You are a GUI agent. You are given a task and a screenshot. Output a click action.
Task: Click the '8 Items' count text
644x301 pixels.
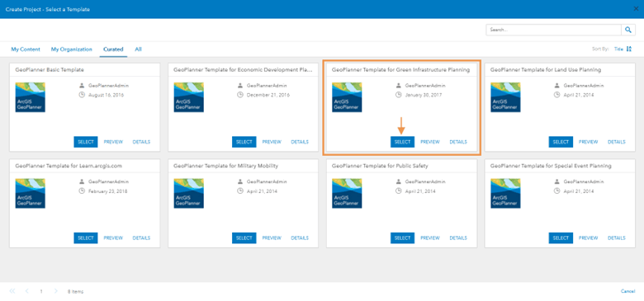[76, 291]
